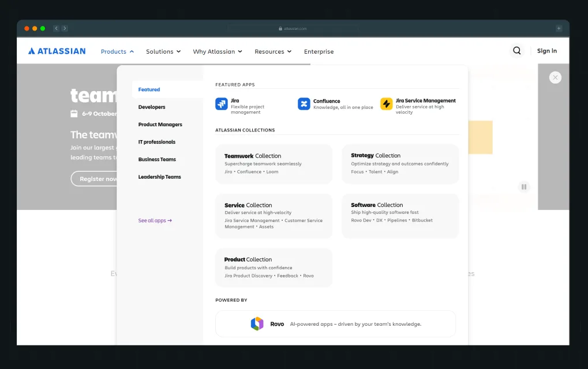Open the Rovo AI-powered apps banner

click(336, 323)
